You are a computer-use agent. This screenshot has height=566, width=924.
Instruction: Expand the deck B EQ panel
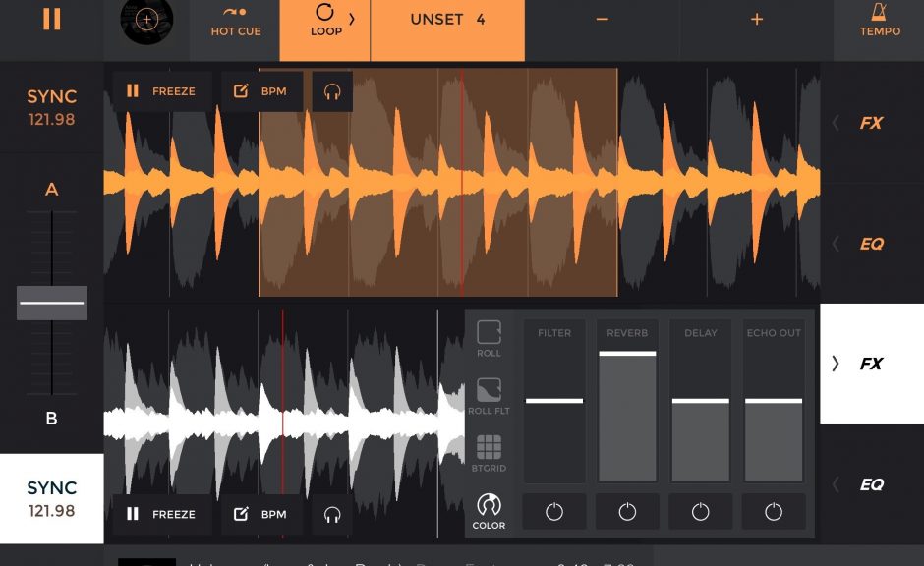tap(871, 484)
